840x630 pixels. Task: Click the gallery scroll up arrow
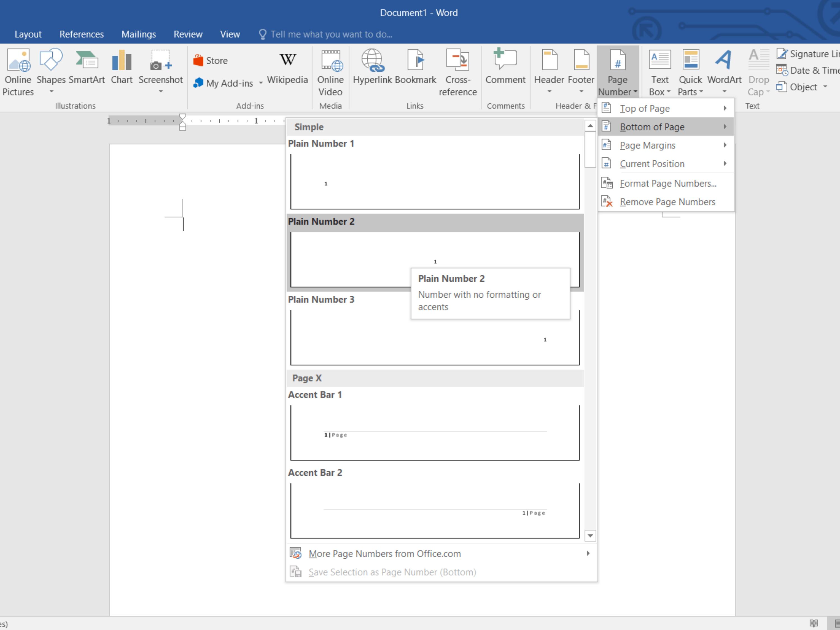point(590,126)
